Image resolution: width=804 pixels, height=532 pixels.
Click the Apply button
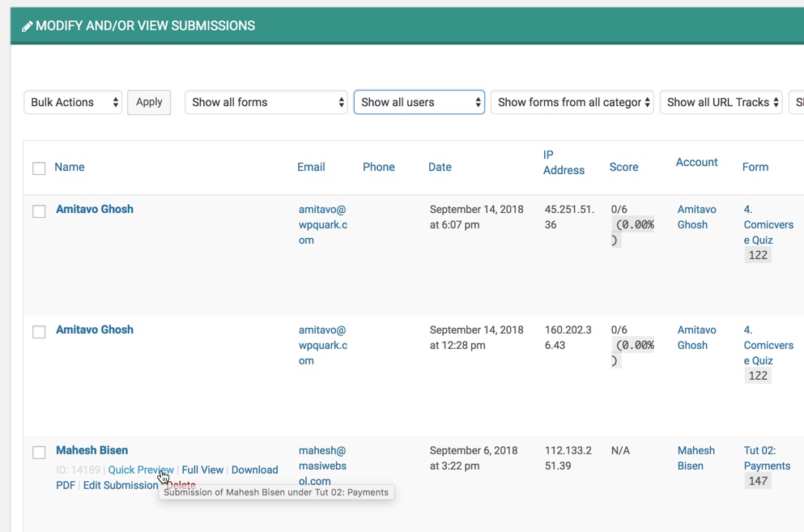coord(149,102)
